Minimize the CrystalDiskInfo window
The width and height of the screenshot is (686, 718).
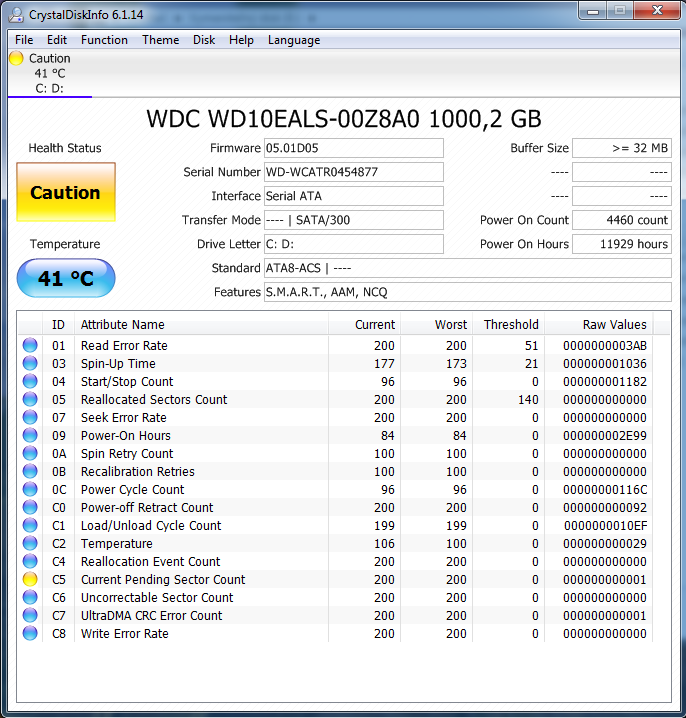(x=593, y=11)
